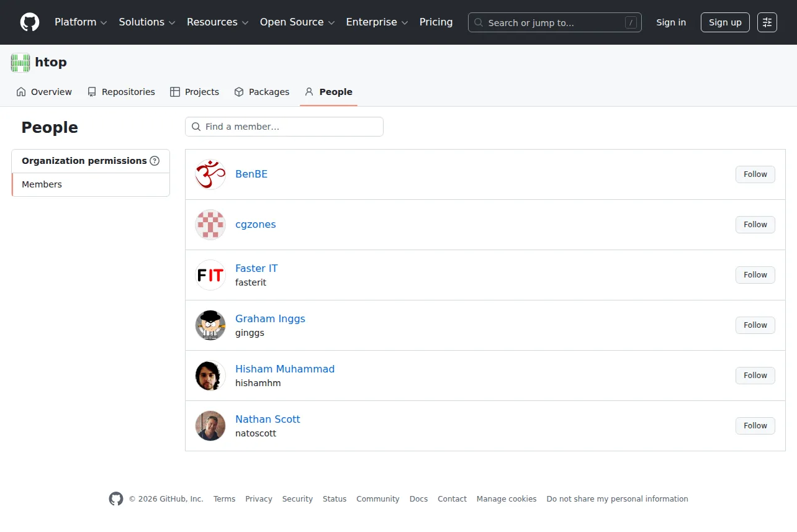Open the Pricing page

click(436, 22)
